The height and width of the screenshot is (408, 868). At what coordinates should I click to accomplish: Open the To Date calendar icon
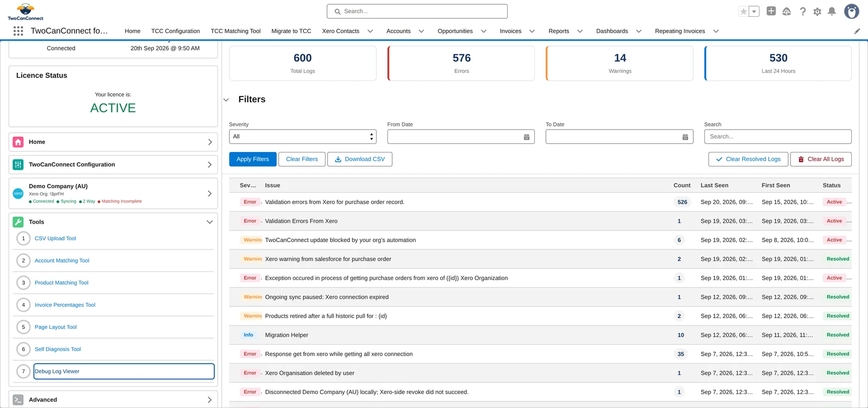(685, 137)
